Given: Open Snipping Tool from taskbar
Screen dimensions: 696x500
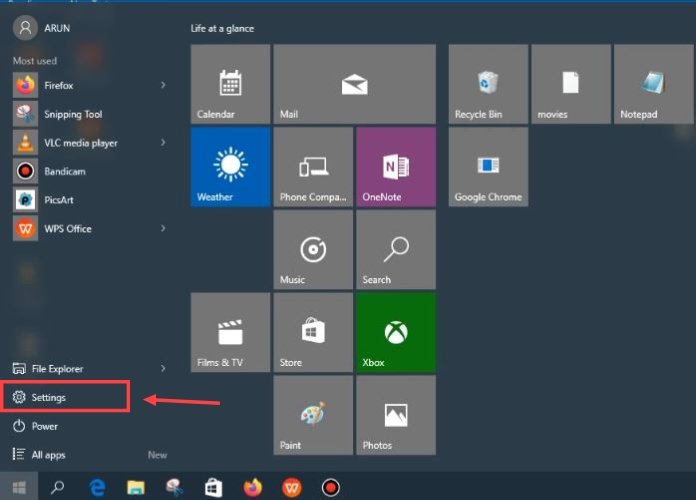Looking at the screenshot, I should tap(174, 487).
